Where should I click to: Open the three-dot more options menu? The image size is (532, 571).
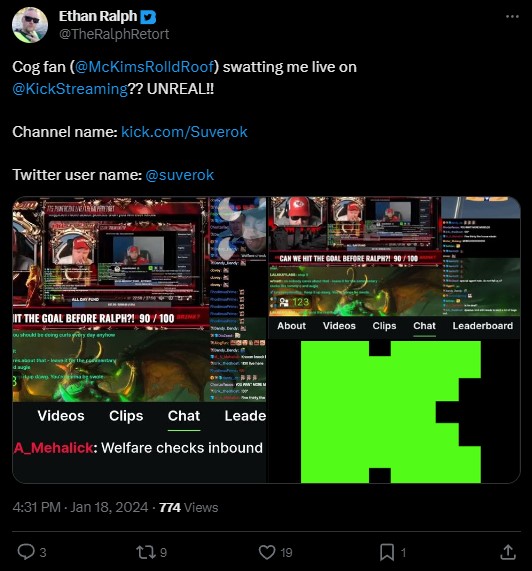pyautogui.click(x=512, y=17)
